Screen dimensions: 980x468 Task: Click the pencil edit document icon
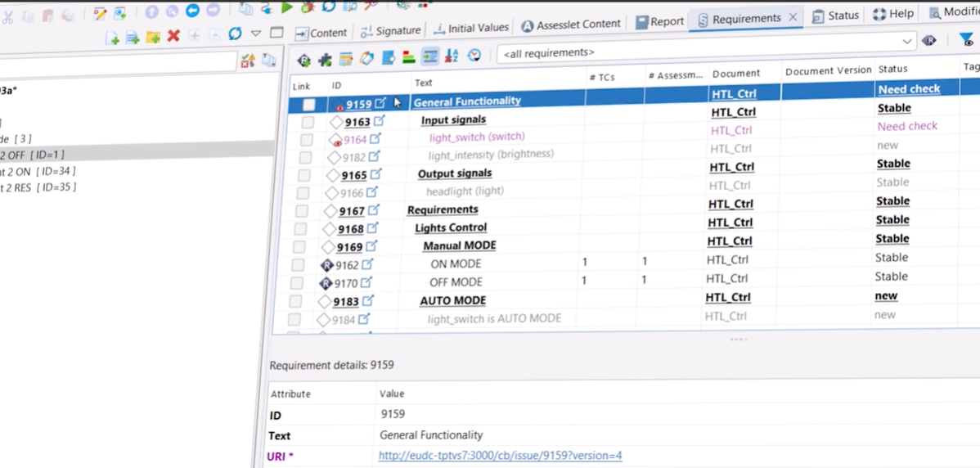point(99,13)
